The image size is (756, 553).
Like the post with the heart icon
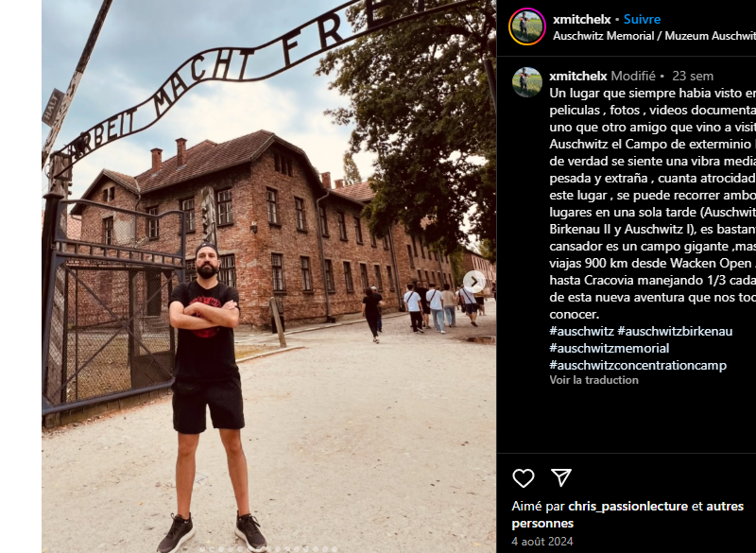524,477
